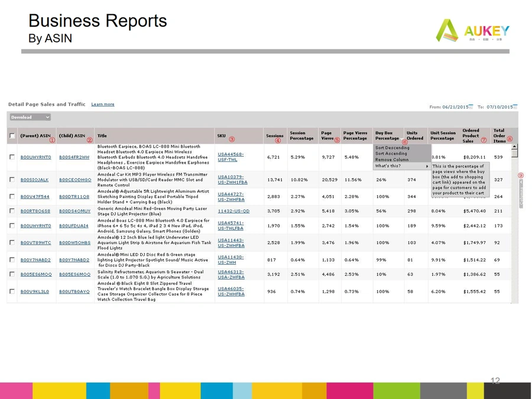Screen dimensions: 532x399
Task: Open parent ASIN link B00V9KL3L0
Action: pyautogui.click(x=35, y=291)
